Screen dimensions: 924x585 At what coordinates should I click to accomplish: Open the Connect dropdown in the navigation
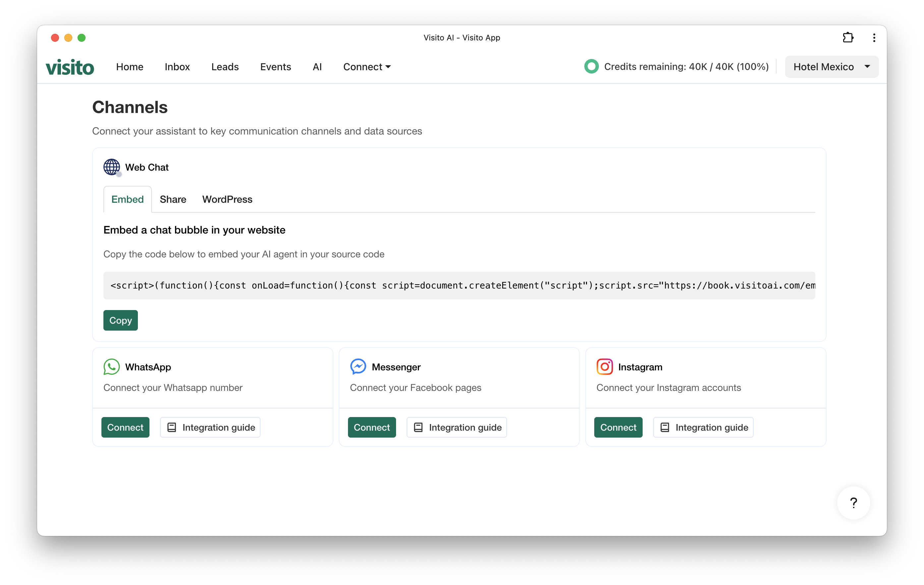point(366,66)
